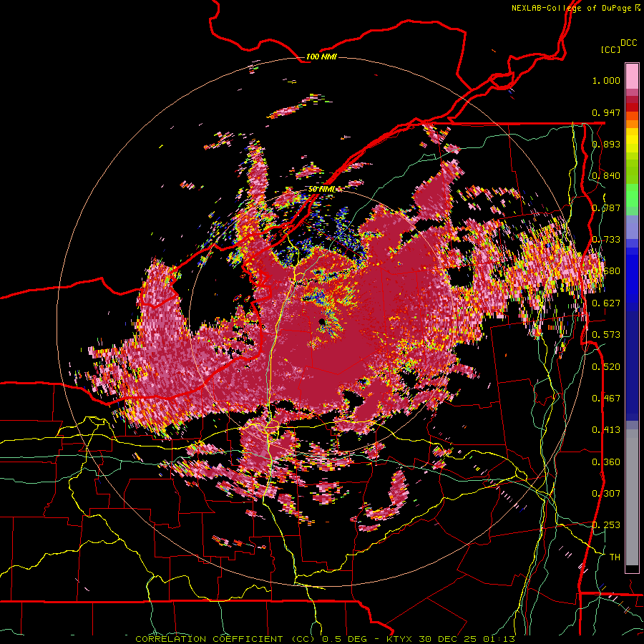Select the 0.627 legend value
644x644 pixels.
pos(606,303)
